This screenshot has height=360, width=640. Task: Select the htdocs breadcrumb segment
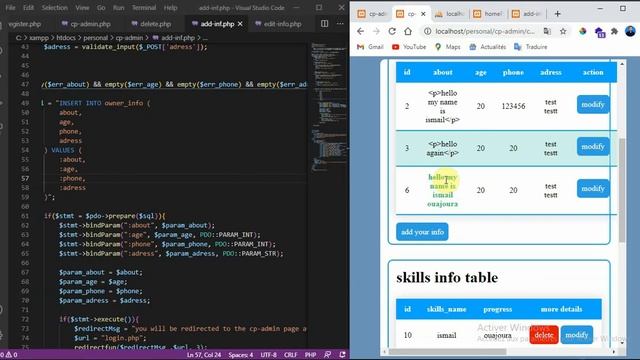click(66, 38)
